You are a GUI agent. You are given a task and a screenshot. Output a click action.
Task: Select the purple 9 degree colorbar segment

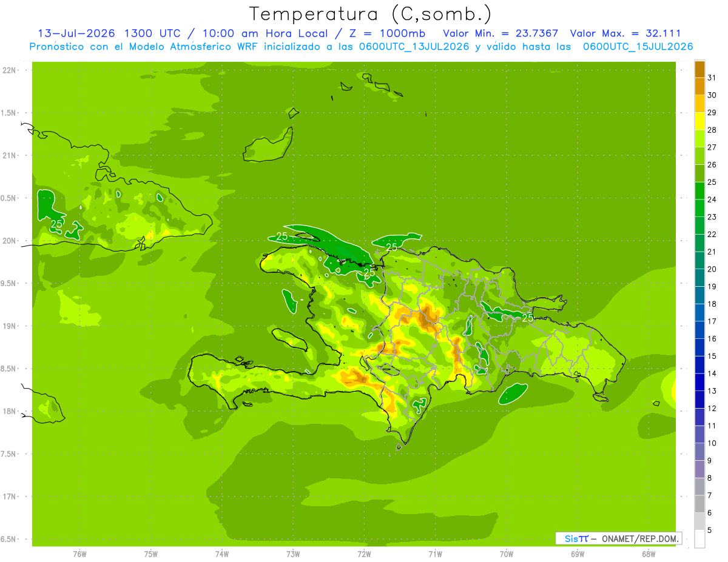[x=699, y=452]
